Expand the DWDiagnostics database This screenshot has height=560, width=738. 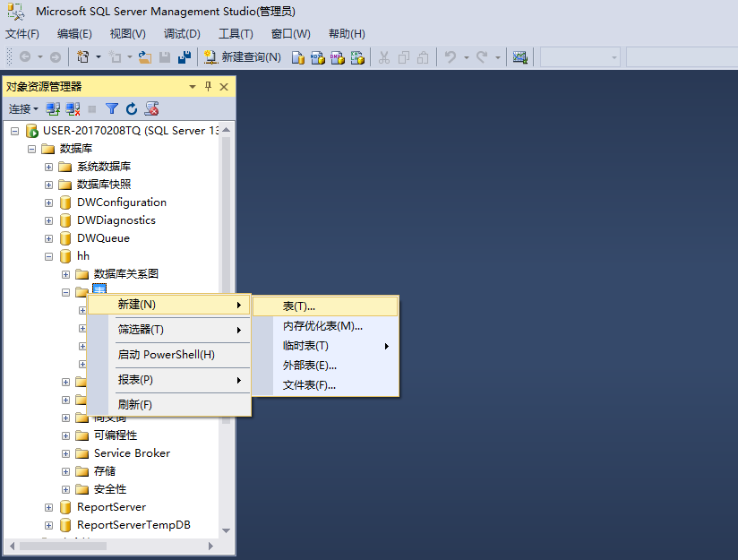48,220
